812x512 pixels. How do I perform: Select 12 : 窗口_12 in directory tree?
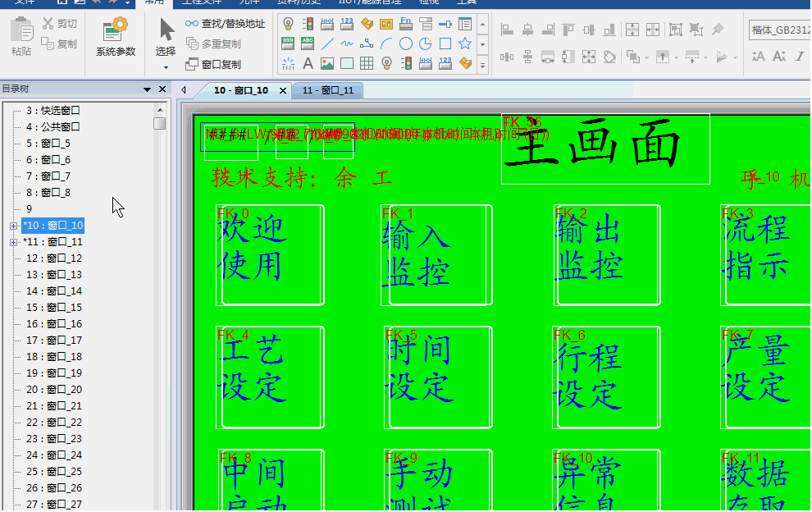click(x=54, y=258)
